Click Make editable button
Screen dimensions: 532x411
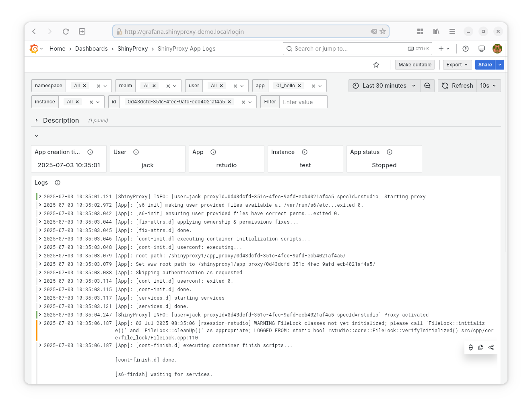[415, 65]
